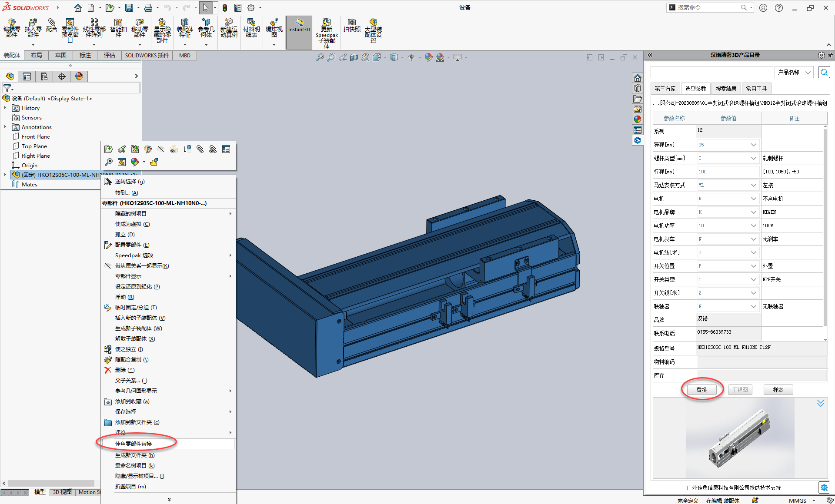Switch to the 草图 tab
Image resolution: width=835 pixels, height=504 pixels.
(61, 55)
